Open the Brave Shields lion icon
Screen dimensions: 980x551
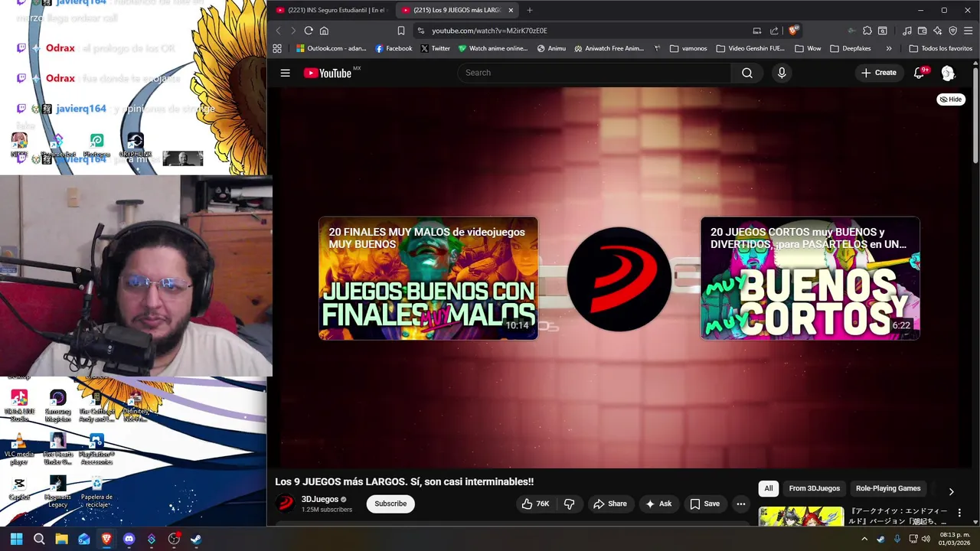792,31
